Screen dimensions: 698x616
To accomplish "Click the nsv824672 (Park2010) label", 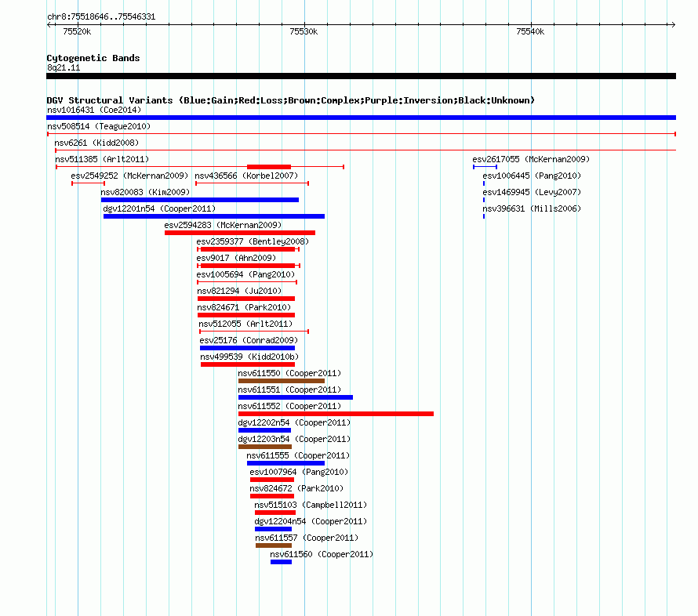I will 296,488.
